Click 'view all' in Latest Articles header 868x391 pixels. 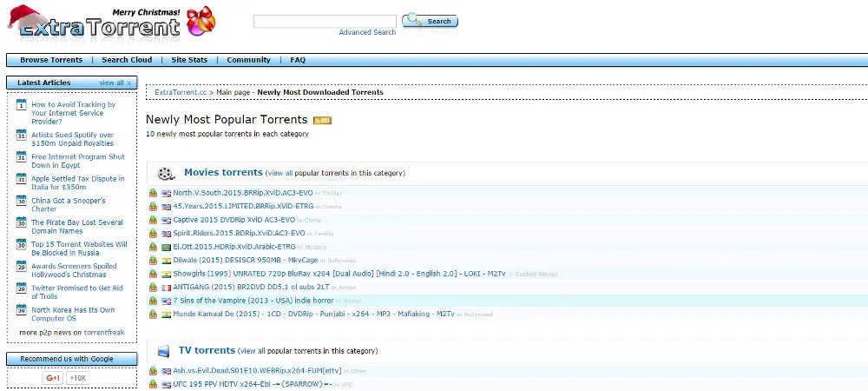(115, 83)
